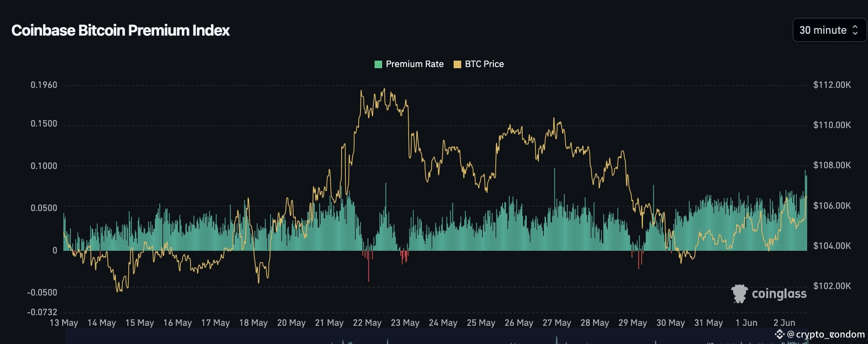
Task: Click the 0.1000 premium axis value
Action: pos(44,166)
